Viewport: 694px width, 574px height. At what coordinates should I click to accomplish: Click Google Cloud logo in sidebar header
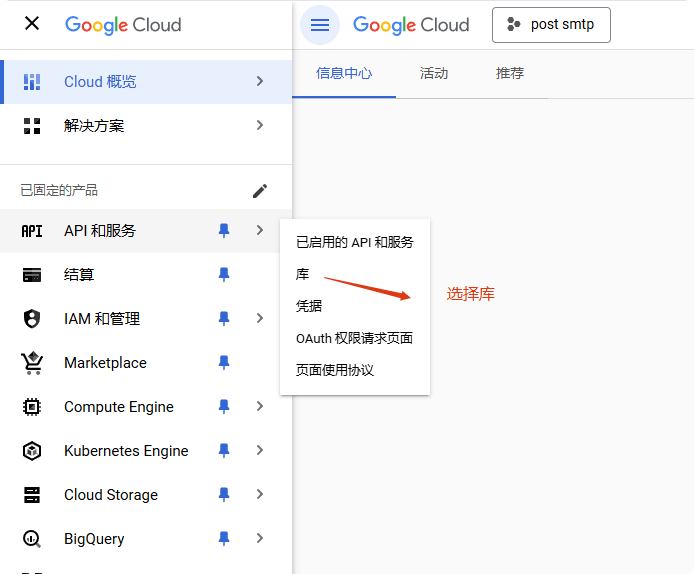(123, 25)
